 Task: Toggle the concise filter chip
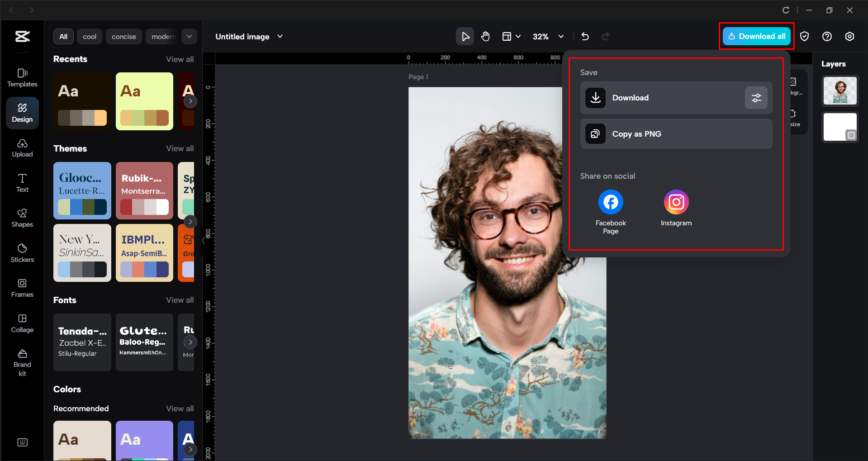pos(123,36)
